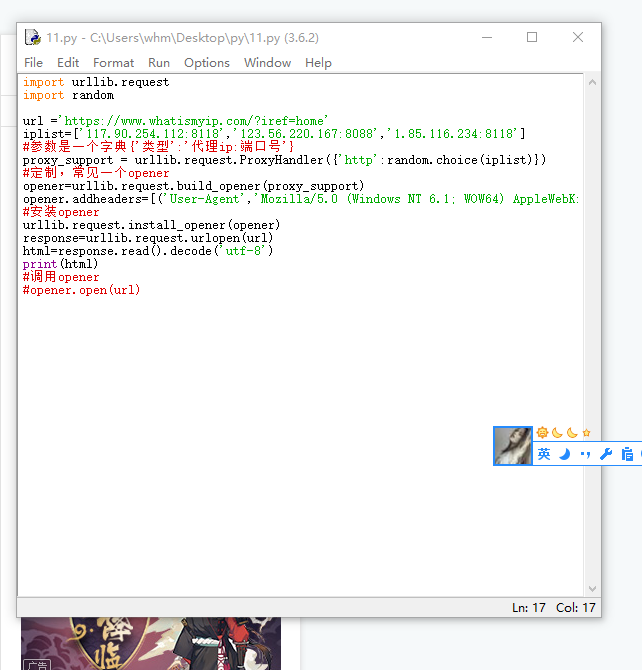Click the small star badge above IME bar

pyautogui.click(x=587, y=432)
